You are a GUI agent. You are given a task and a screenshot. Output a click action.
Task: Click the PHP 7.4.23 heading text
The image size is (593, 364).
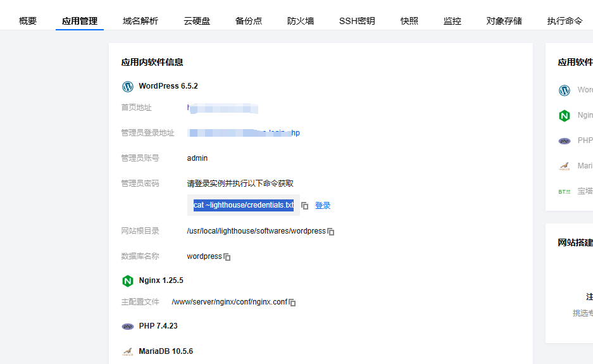click(158, 326)
